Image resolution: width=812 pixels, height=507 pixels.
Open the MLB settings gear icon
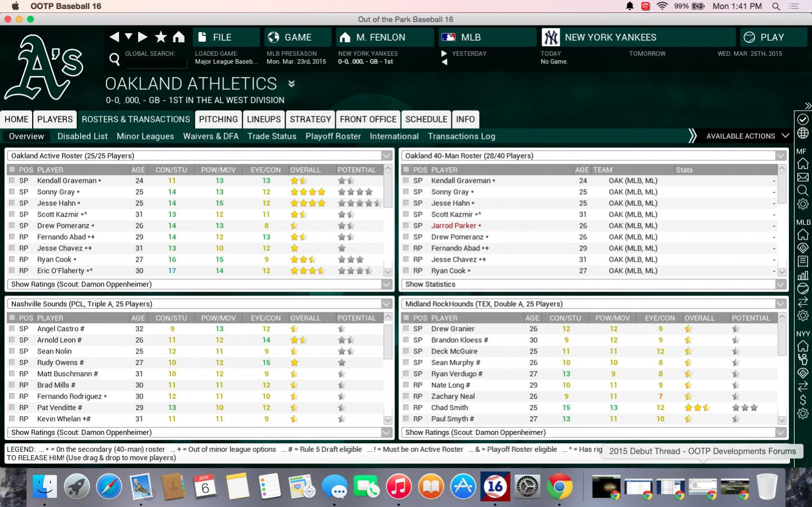click(x=802, y=316)
